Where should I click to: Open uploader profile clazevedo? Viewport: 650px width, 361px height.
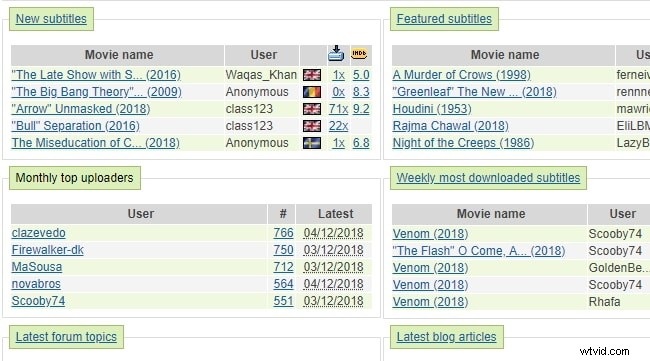click(39, 233)
